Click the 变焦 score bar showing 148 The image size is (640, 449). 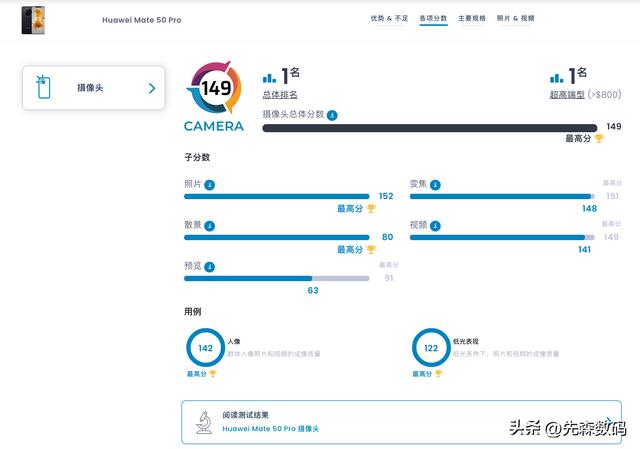point(502,196)
